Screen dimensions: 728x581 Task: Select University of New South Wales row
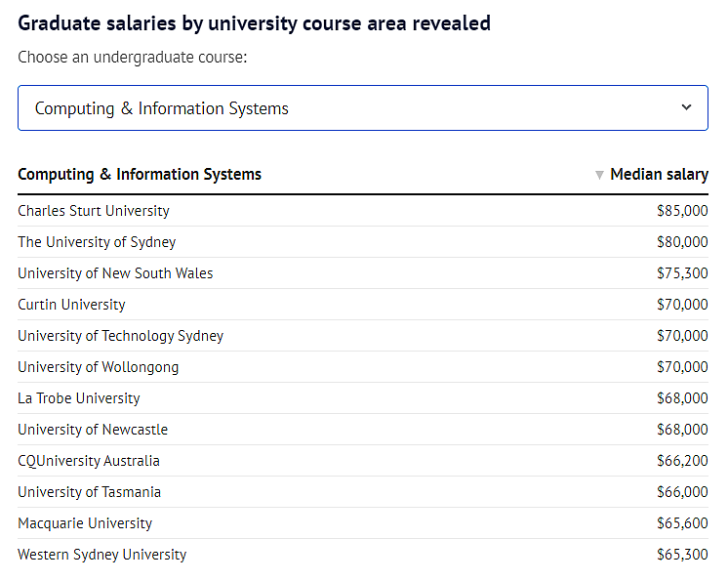click(363, 273)
